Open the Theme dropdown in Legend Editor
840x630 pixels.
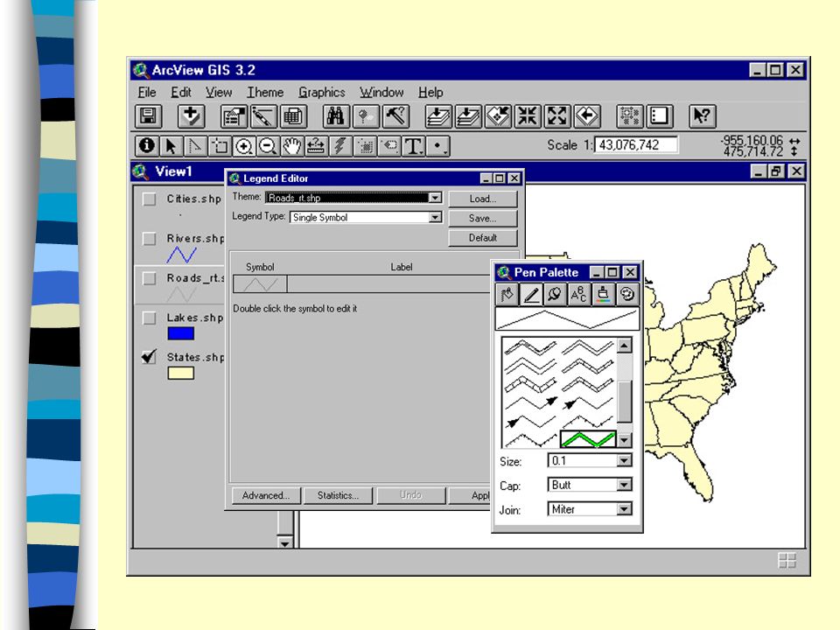tap(436, 198)
